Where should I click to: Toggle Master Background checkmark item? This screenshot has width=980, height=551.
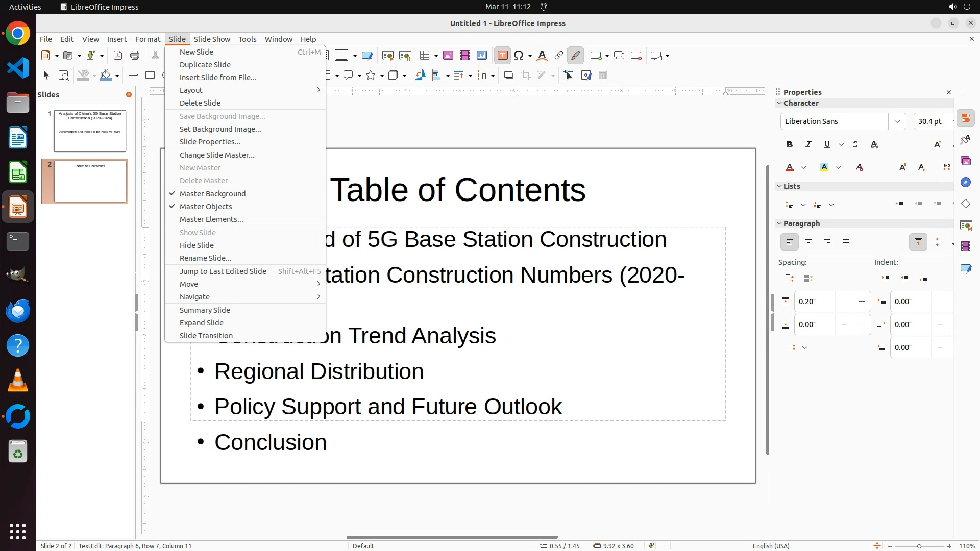[x=212, y=194]
